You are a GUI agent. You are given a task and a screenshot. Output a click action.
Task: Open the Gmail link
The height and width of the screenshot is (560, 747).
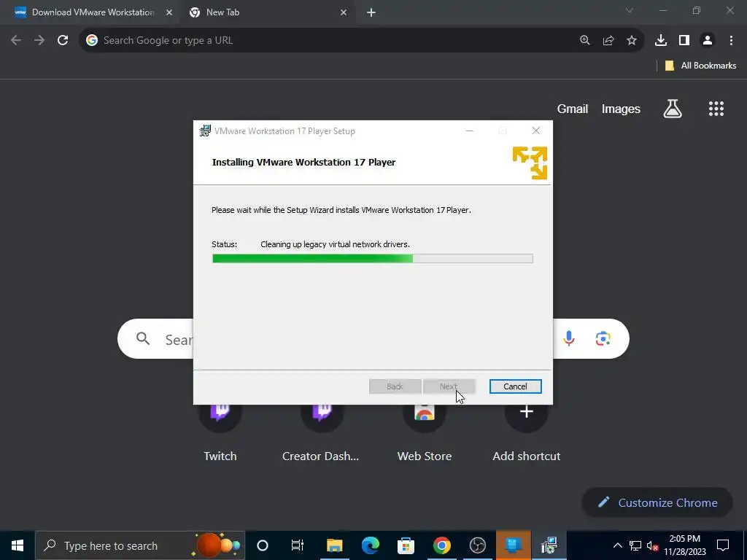573,109
